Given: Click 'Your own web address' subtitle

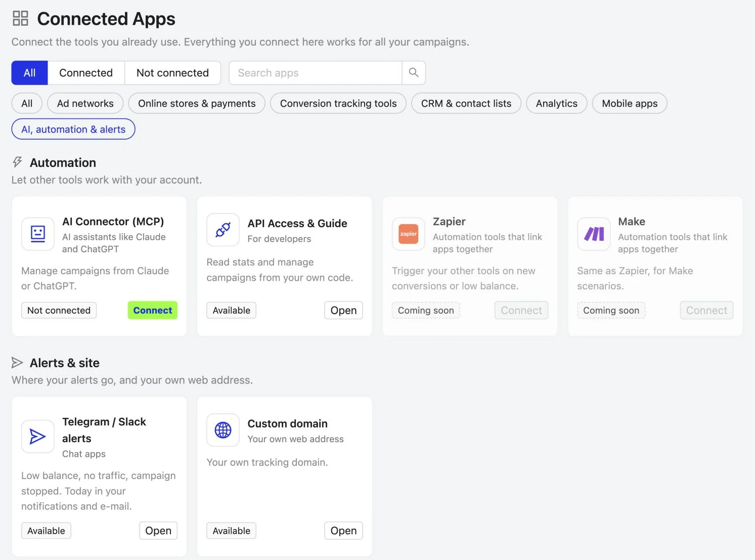Looking at the screenshot, I should pos(295,439).
